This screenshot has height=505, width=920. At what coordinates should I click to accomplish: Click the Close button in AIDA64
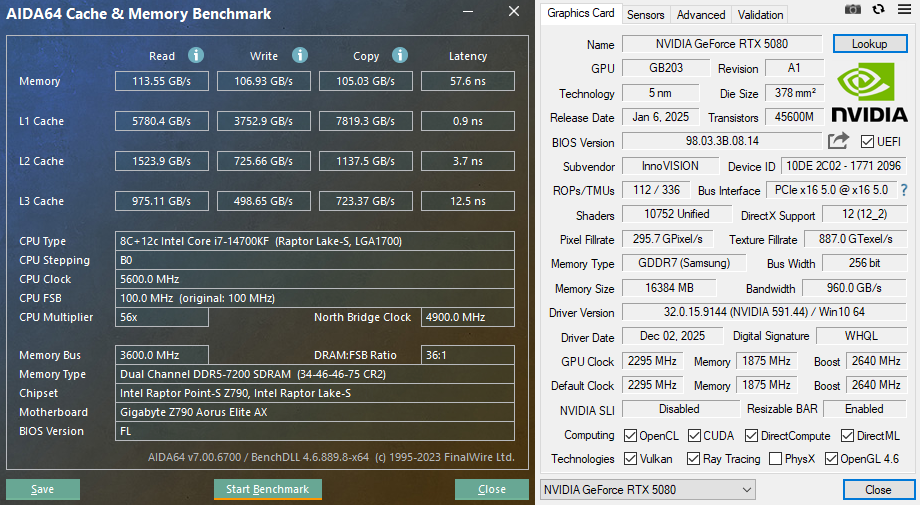[x=492, y=489]
